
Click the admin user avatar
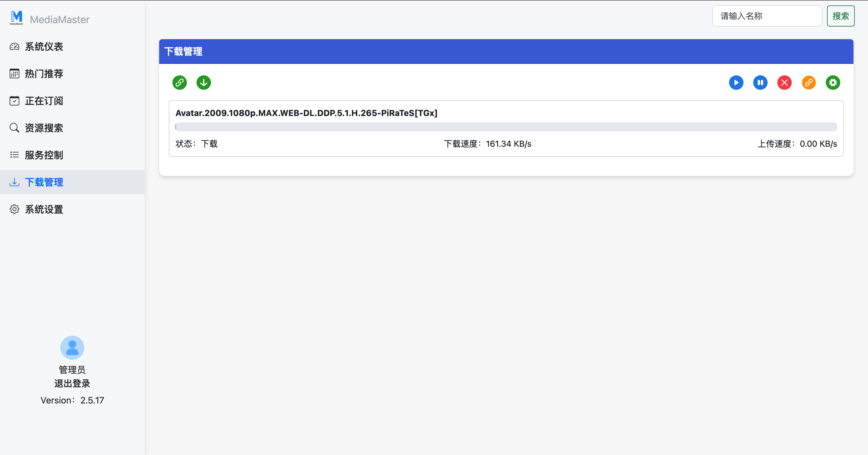(x=72, y=347)
